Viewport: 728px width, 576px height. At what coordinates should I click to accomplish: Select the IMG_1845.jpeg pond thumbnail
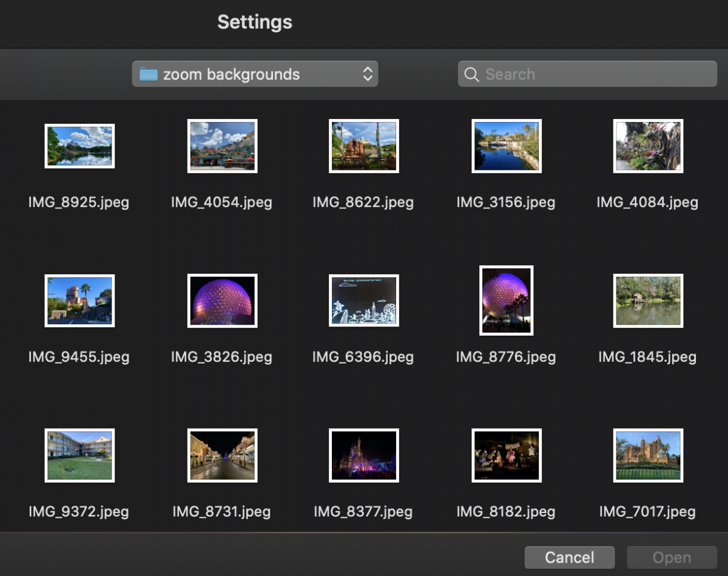pyautogui.click(x=648, y=300)
